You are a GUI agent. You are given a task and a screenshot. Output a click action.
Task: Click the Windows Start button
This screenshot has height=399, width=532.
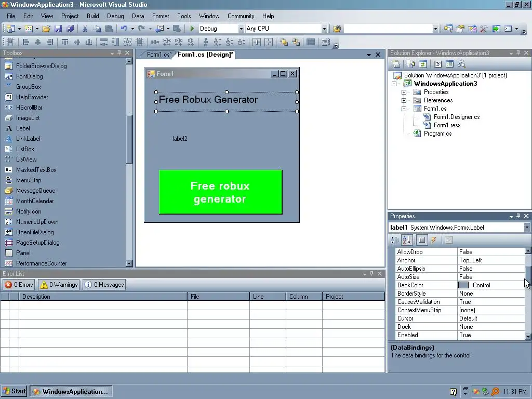point(14,391)
